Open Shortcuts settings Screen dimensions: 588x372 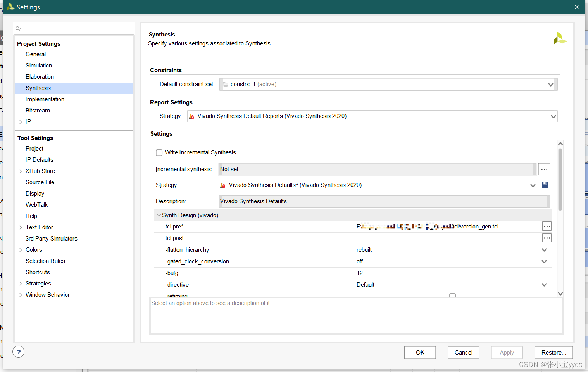click(38, 272)
